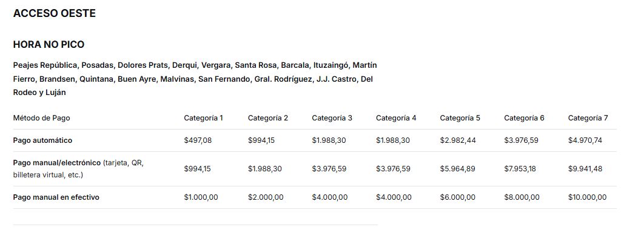Click the $5.964,89 price cell
The image size is (644, 230).
tap(458, 168)
